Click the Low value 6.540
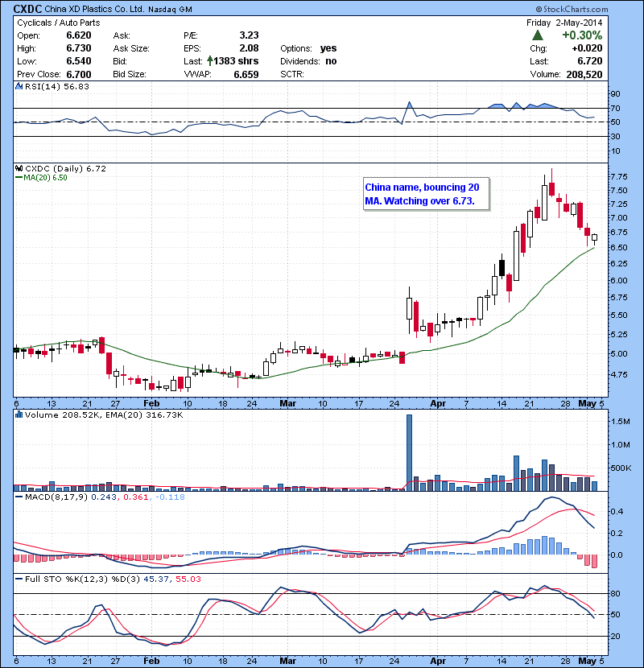The image size is (644, 668). coord(79,61)
